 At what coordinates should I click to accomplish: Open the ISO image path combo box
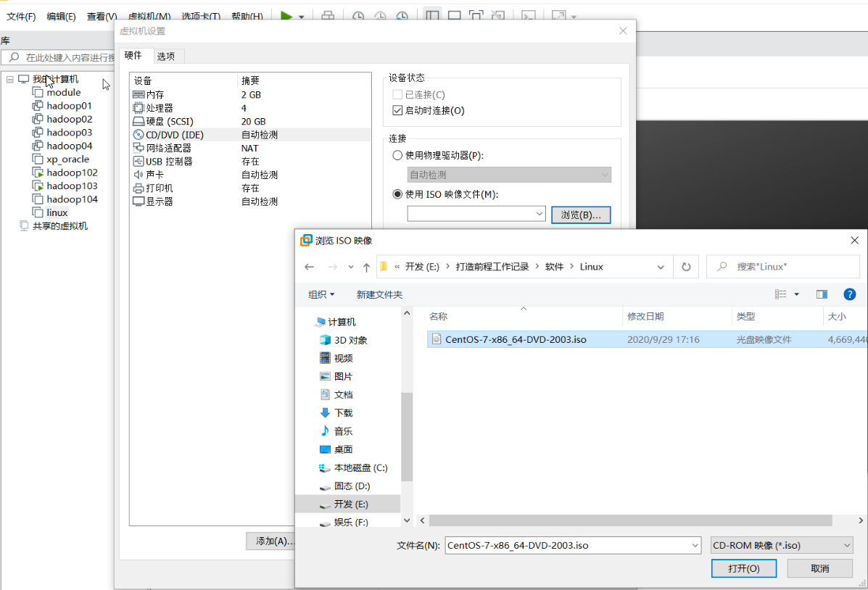(476, 214)
